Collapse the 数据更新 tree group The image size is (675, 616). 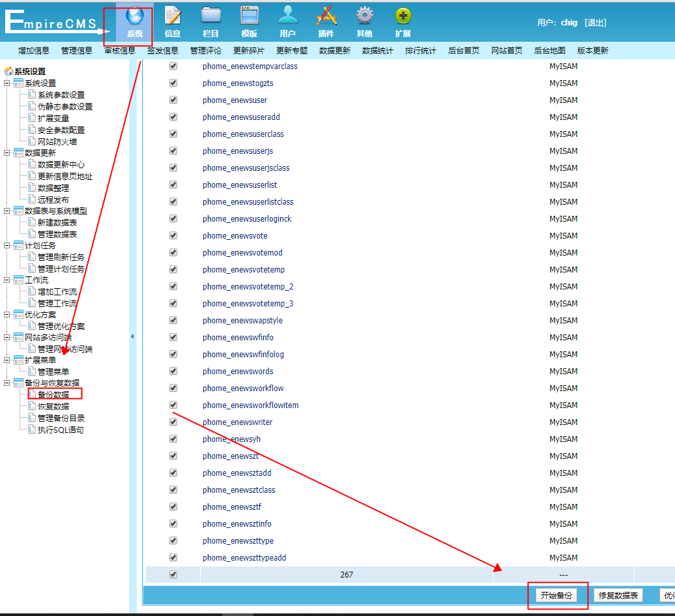pos(7,153)
